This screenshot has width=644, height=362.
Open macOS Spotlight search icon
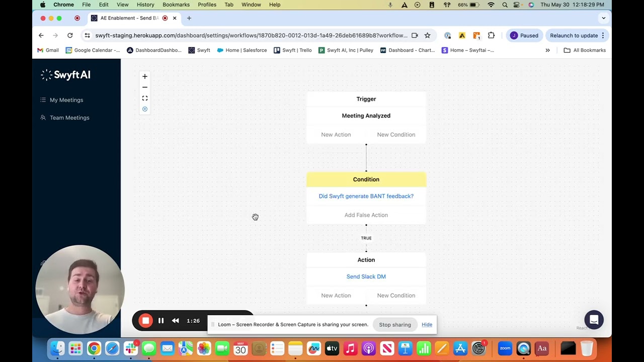pyautogui.click(x=505, y=5)
